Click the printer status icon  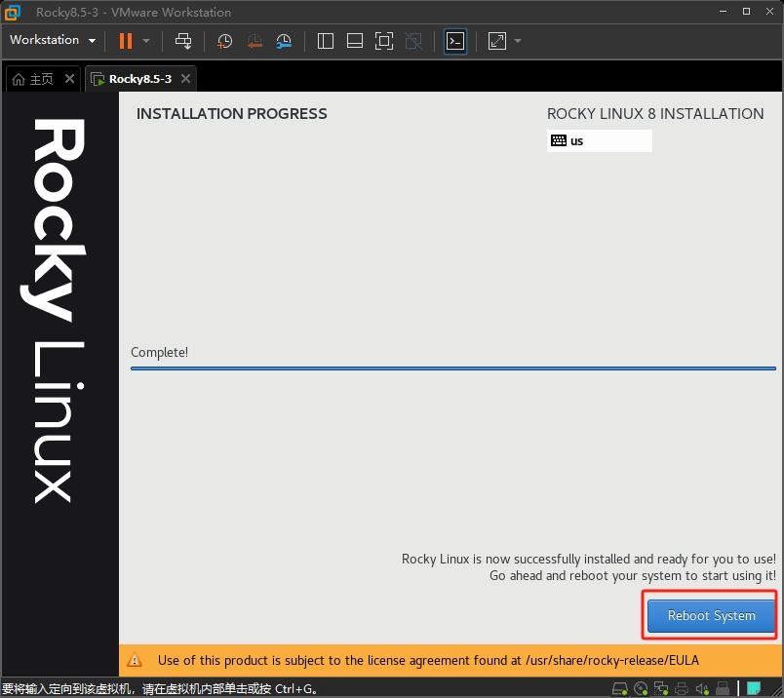coord(682,689)
